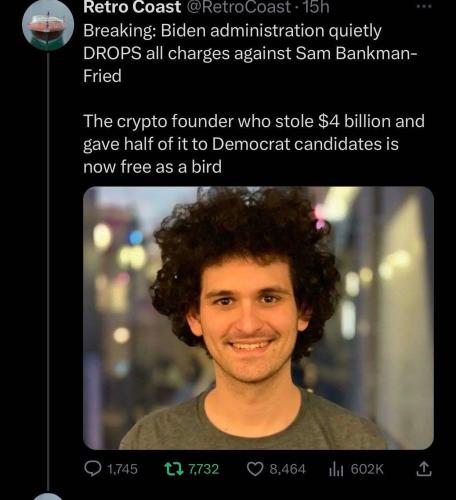Click the Retro Coast display name
This screenshot has height=500, width=456.
pos(132,7)
